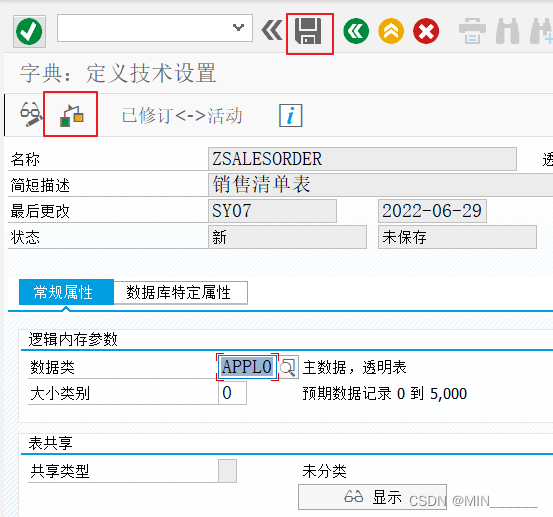553x517 pixels.
Task: Exit using the yellow up-arrow icon
Action: [x=391, y=31]
